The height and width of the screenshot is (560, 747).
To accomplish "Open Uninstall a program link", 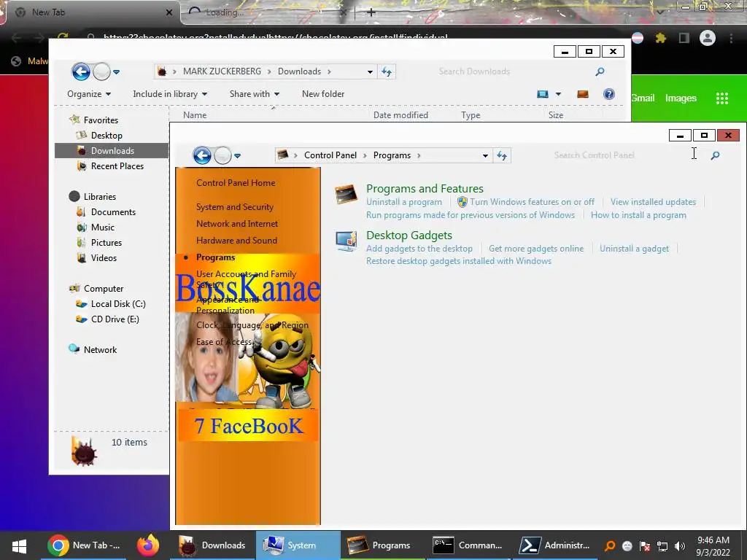I will point(404,202).
